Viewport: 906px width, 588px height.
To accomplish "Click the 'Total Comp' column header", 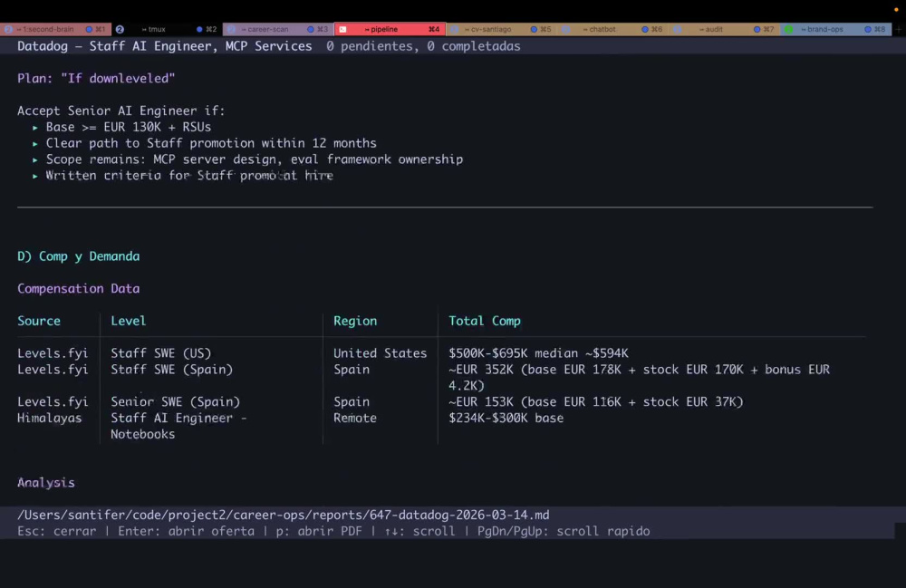I will tap(484, 321).
